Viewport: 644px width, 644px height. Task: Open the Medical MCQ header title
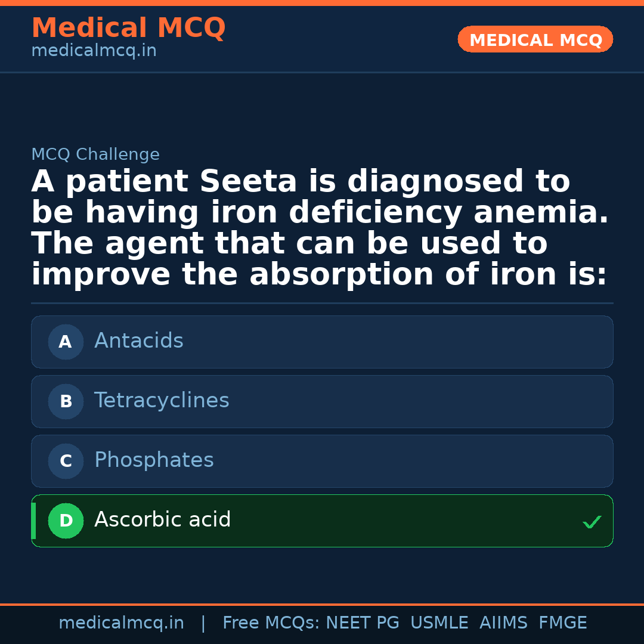(x=128, y=28)
